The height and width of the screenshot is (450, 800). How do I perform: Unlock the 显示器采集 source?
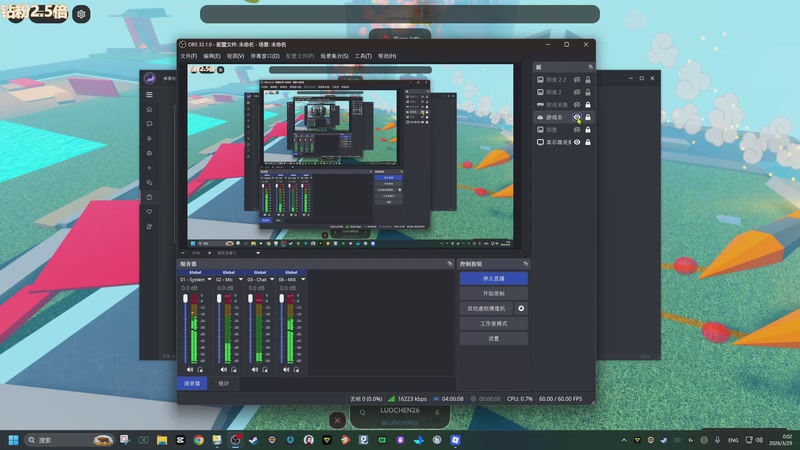pyautogui.click(x=588, y=142)
